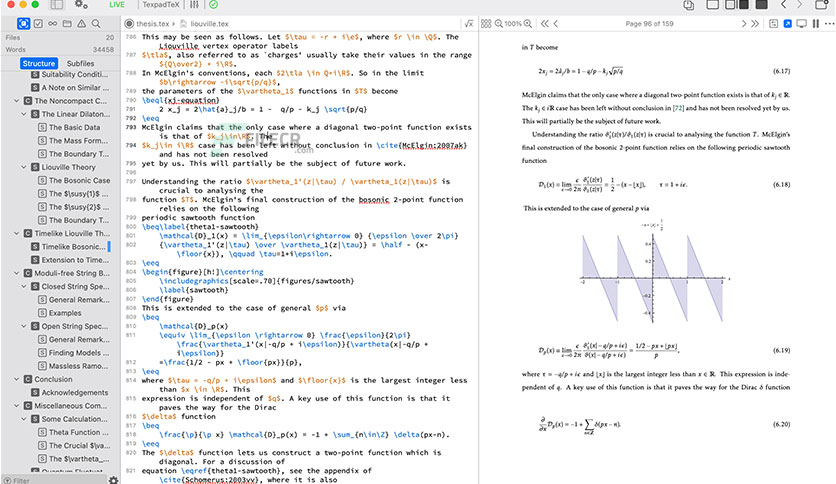Collapse Moduli-free String B... chapter
This screenshot has width=836, height=484.
17,273
